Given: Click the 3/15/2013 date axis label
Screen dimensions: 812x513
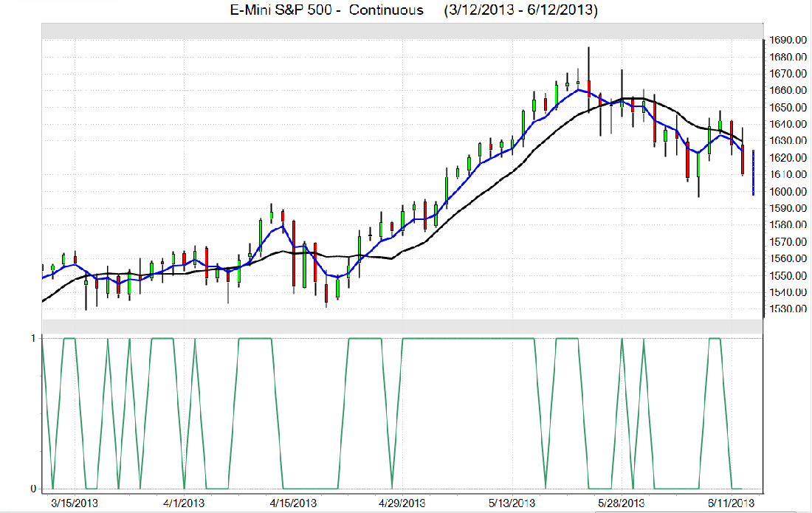Looking at the screenshot, I should click(75, 503).
